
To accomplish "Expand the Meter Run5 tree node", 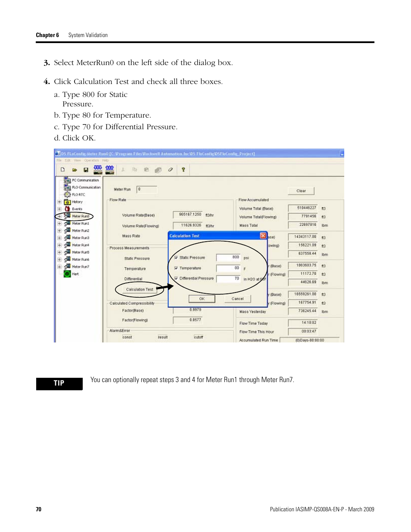I will coord(59,252).
